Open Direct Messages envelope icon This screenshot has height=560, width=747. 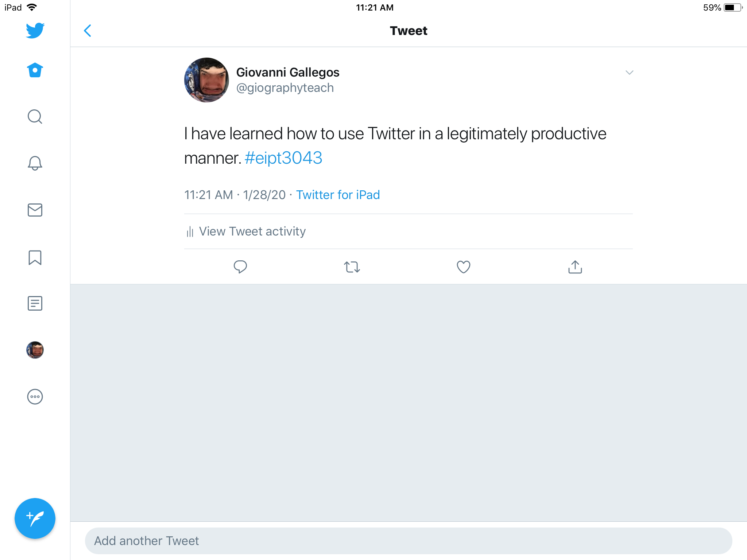coord(35,210)
